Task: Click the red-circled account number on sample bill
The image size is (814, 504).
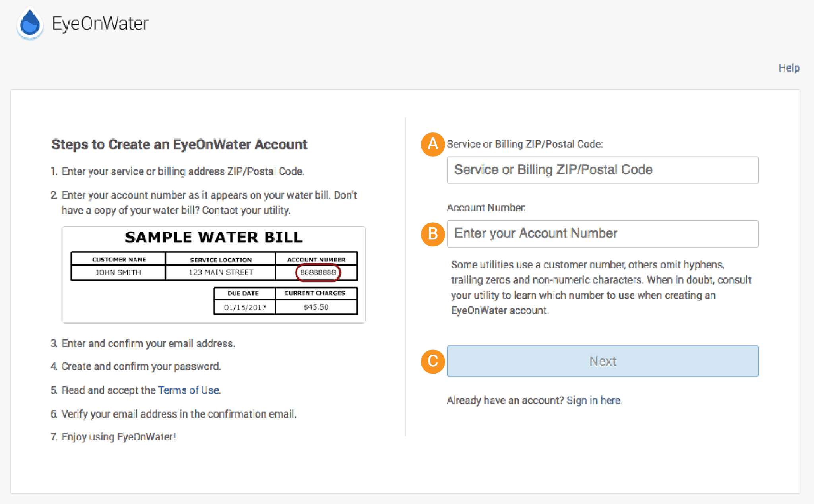Action: coord(318,272)
